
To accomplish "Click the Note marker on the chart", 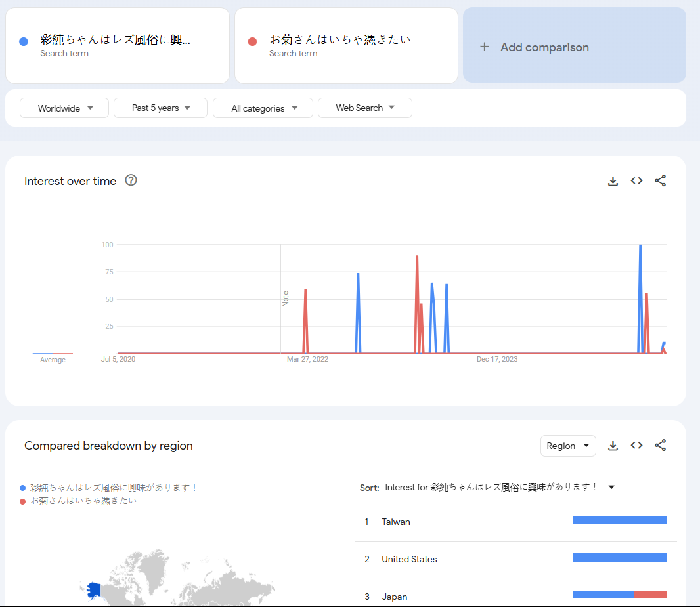I will pyautogui.click(x=286, y=299).
